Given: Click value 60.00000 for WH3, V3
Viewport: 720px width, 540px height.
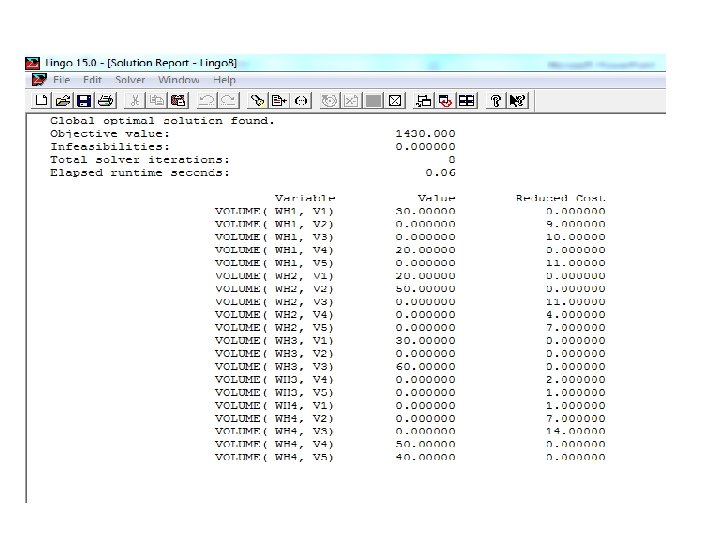Looking at the screenshot, I should [425, 367].
